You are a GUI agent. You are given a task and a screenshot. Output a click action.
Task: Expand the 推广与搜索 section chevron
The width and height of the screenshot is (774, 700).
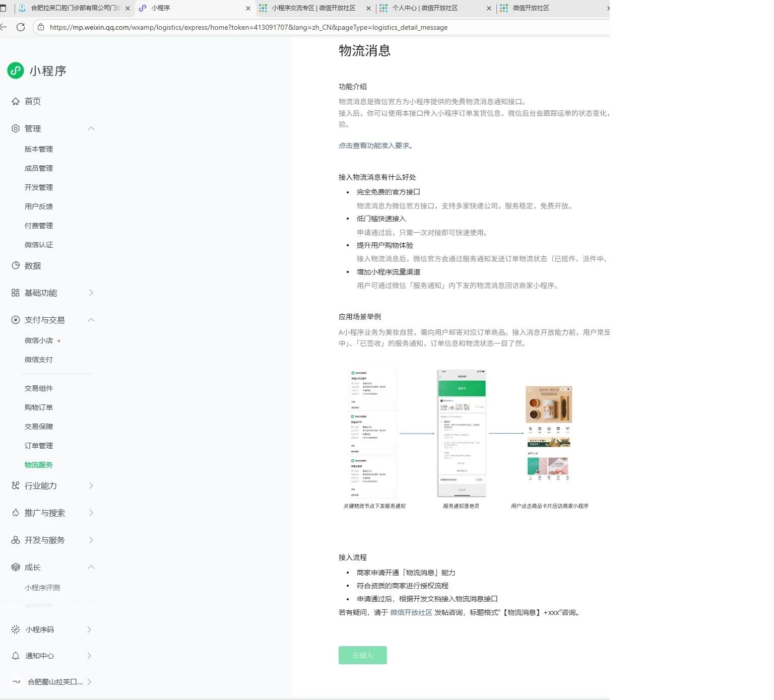[x=91, y=513]
